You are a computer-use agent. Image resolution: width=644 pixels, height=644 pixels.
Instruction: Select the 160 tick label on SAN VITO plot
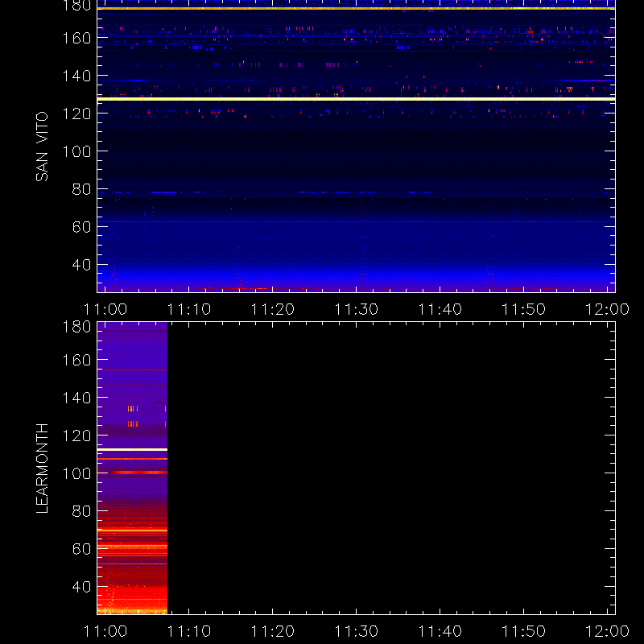76,38
